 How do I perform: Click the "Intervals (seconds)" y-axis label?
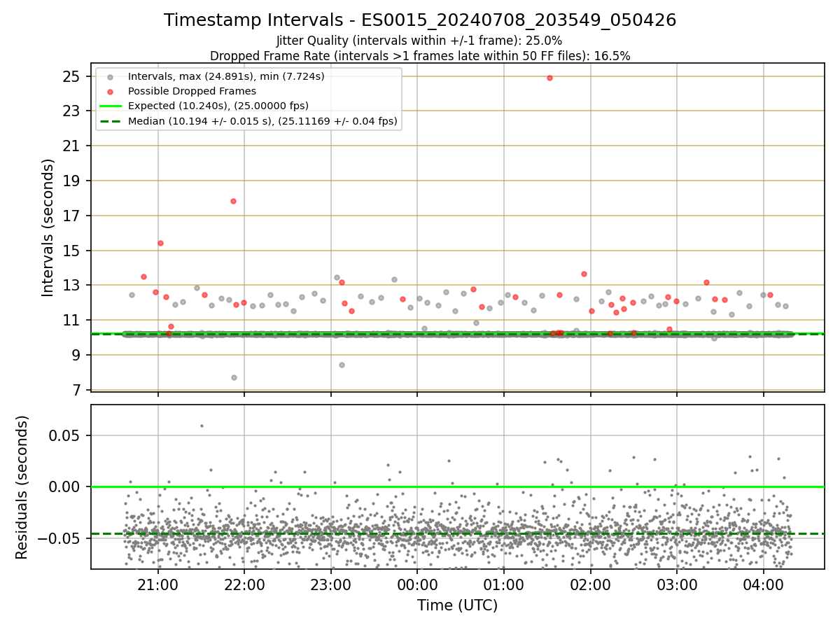pos(48,227)
